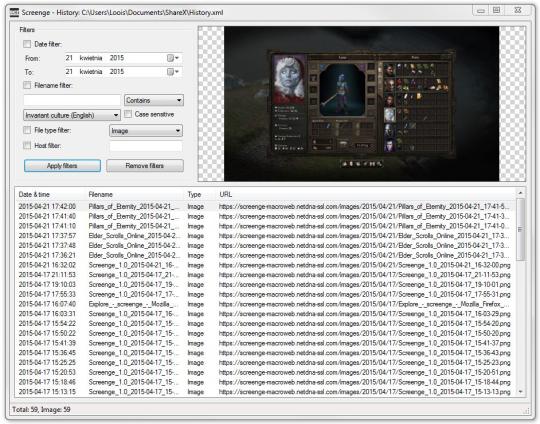Select the row dated 2015-04-17 19:10:03
The height and width of the screenshot is (424, 540).
265,285
